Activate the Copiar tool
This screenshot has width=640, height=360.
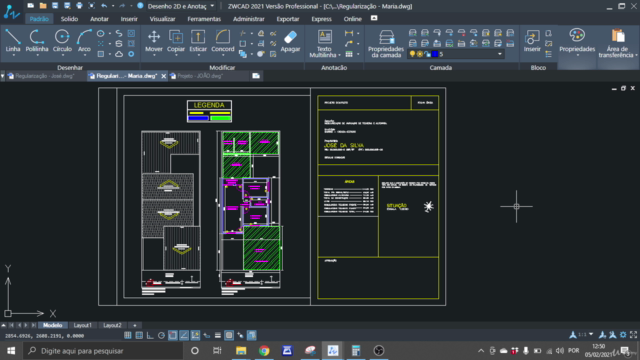pyautogui.click(x=176, y=41)
